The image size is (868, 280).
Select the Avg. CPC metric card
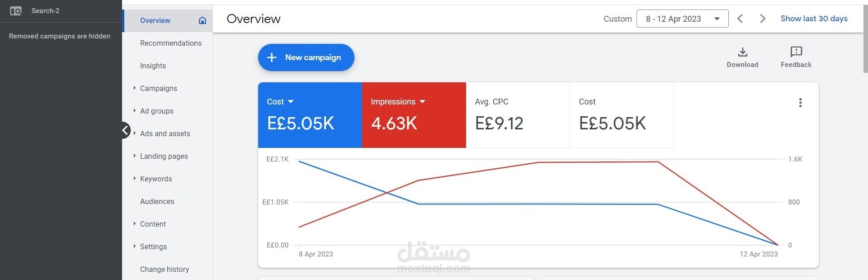(518, 115)
